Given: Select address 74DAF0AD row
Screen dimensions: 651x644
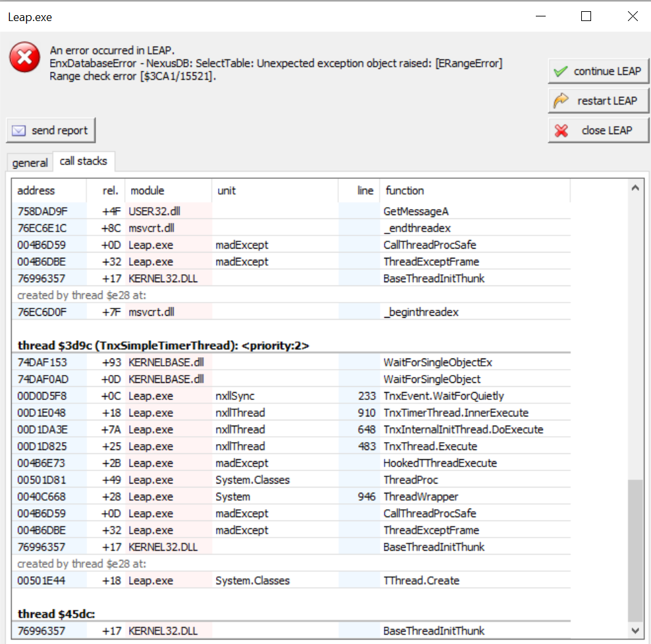Looking at the screenshot, I should coord(291,380).
